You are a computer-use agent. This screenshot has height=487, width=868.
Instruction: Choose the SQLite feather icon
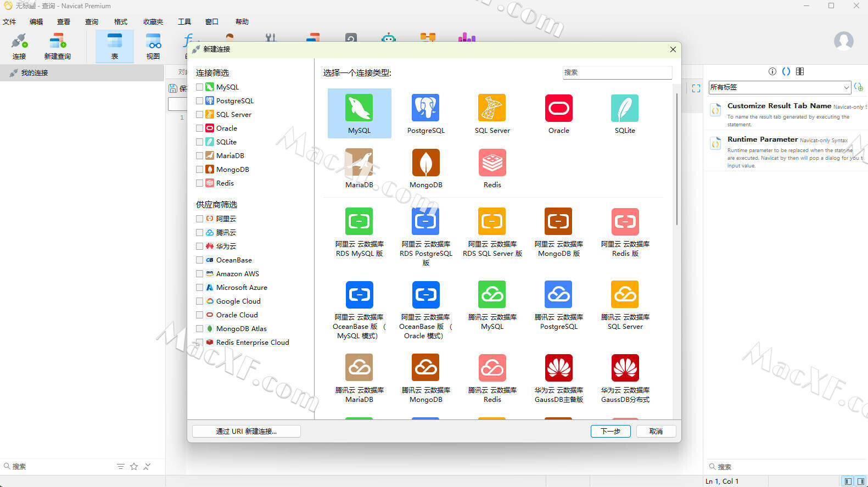625,108
